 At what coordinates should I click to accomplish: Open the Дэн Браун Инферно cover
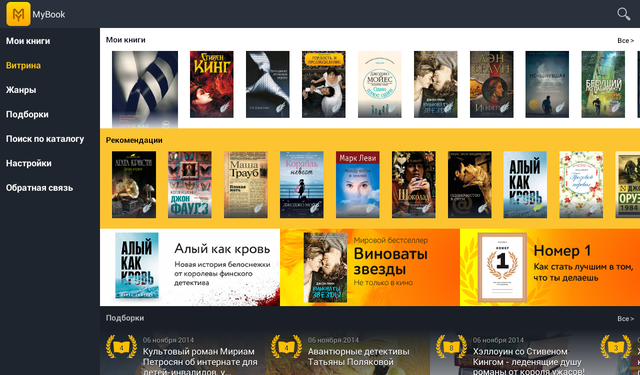click(491, 84)
